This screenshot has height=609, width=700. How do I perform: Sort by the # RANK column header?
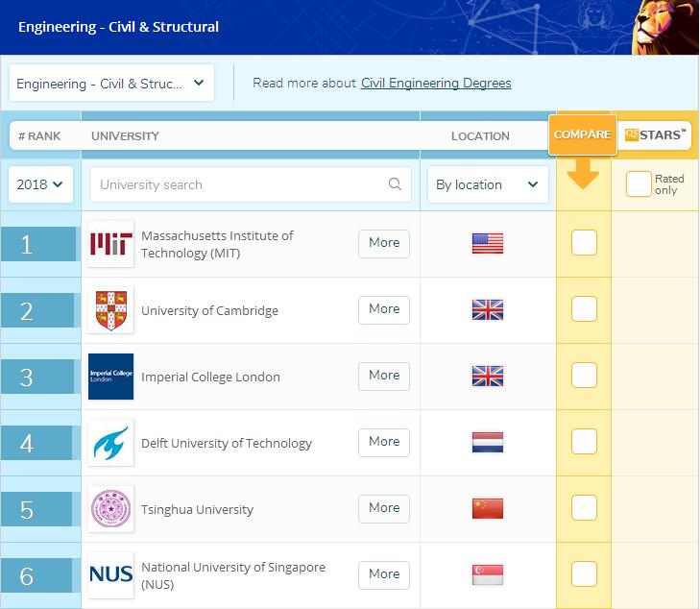39,135
